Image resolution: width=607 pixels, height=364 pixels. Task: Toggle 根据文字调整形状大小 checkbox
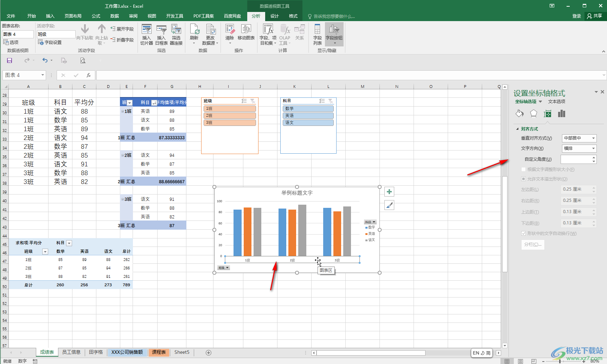click(x=524, y=170)
